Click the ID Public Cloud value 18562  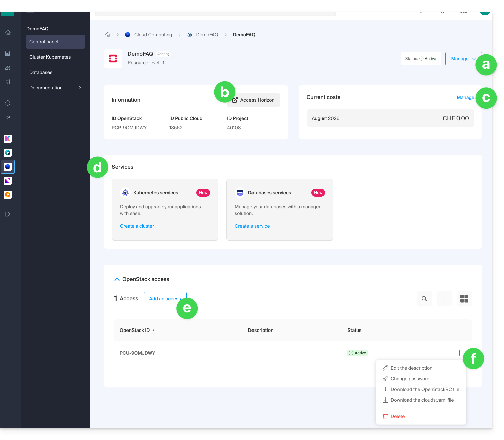tap(176, 128)
